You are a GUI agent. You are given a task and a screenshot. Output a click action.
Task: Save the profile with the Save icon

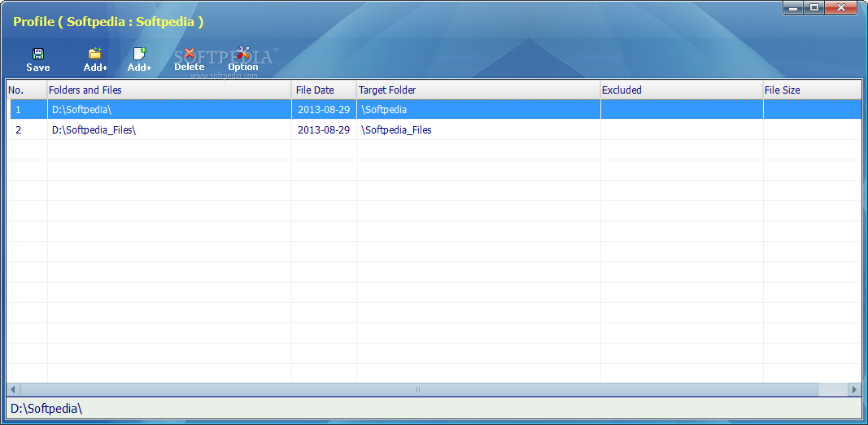[37, 60]
